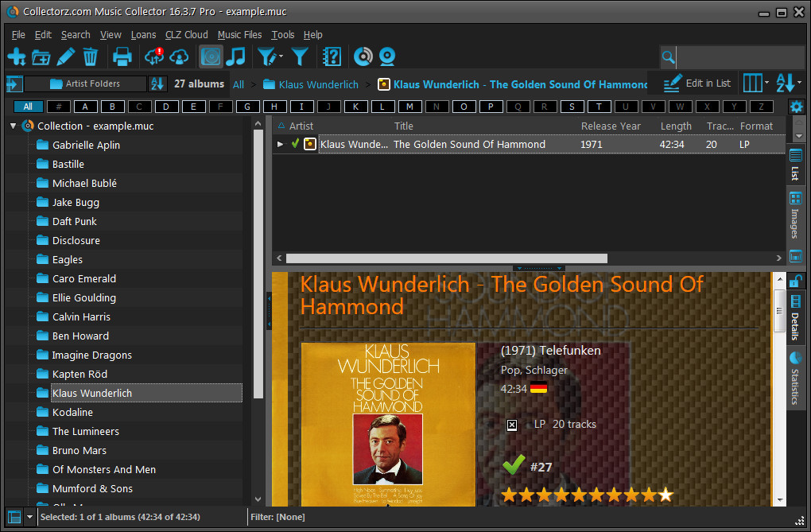Click the Edit in List button
811x532 pixels.
click(x=697, y=83)
